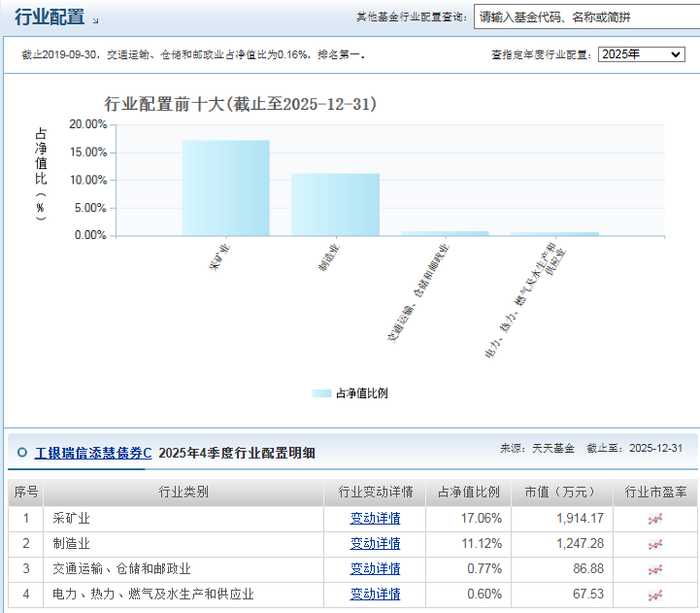Click the chart title 行业配置前十大

[x=241, y=104]
